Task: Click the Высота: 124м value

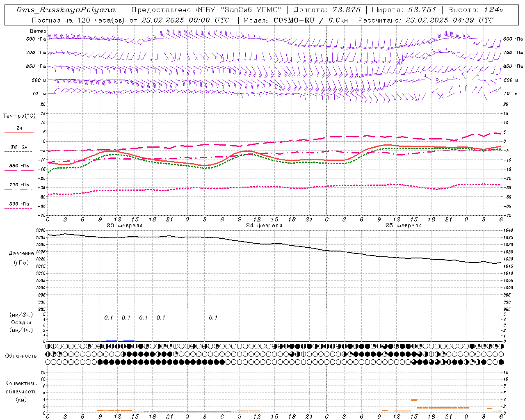Action: [x=476, y=10]
